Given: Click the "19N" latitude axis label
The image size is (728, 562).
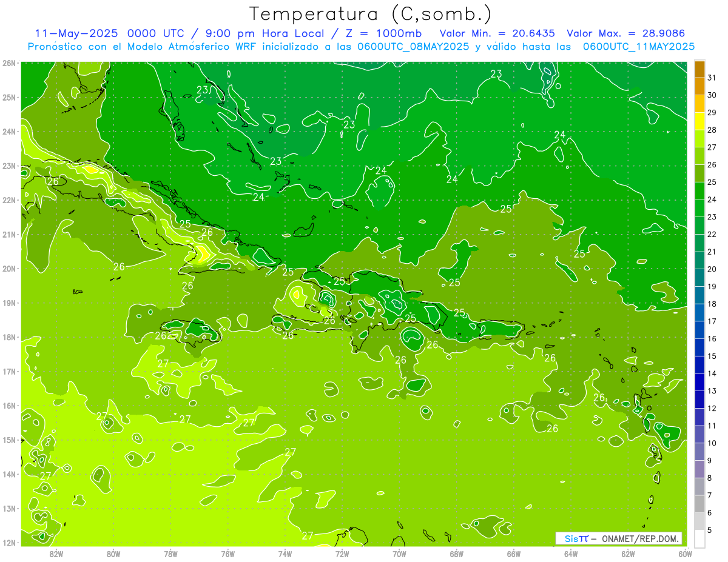Looking at the screenshot, I should (9, 303).
